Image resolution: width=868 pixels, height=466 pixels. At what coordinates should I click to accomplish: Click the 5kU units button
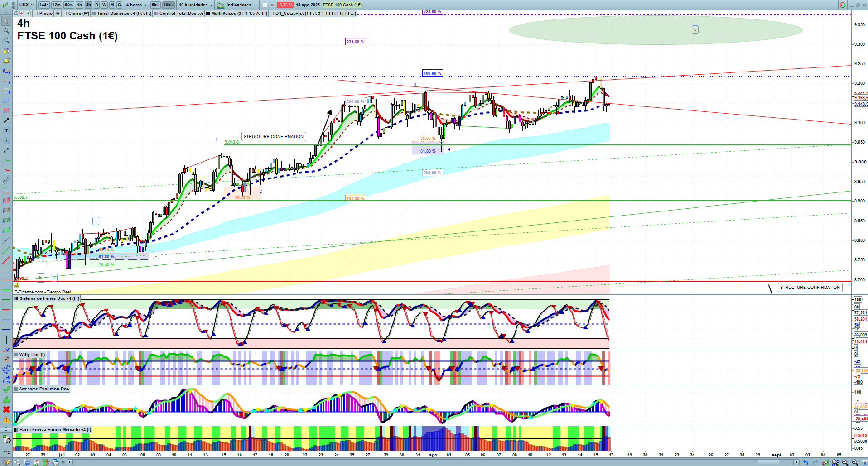[155, 5]
